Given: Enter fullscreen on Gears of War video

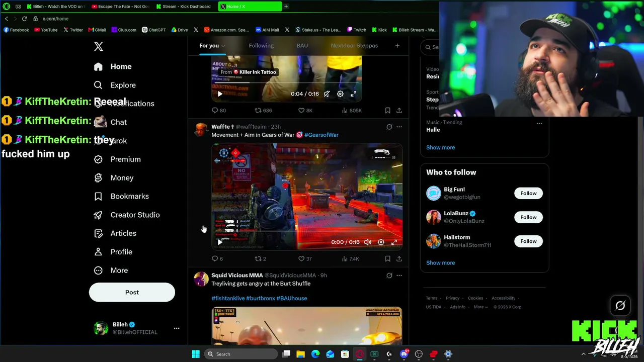Looking at the screenshot, I should point(394,242).
